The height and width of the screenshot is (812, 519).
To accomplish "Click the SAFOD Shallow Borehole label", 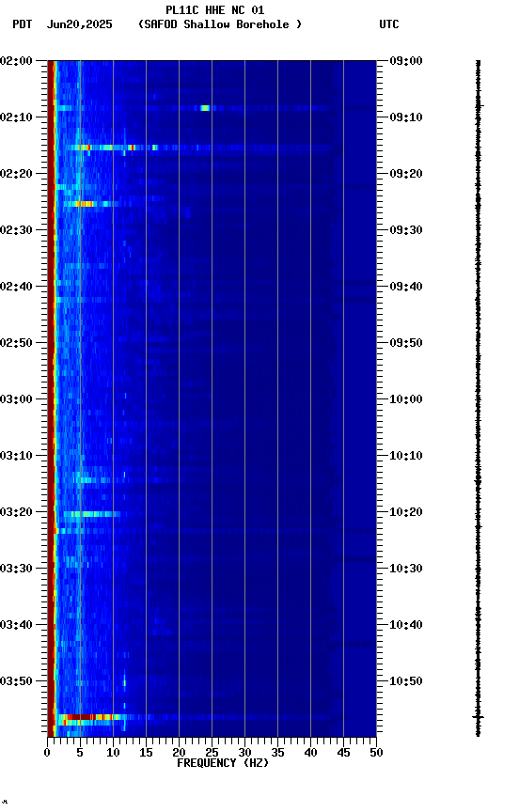I will (220, 24).
